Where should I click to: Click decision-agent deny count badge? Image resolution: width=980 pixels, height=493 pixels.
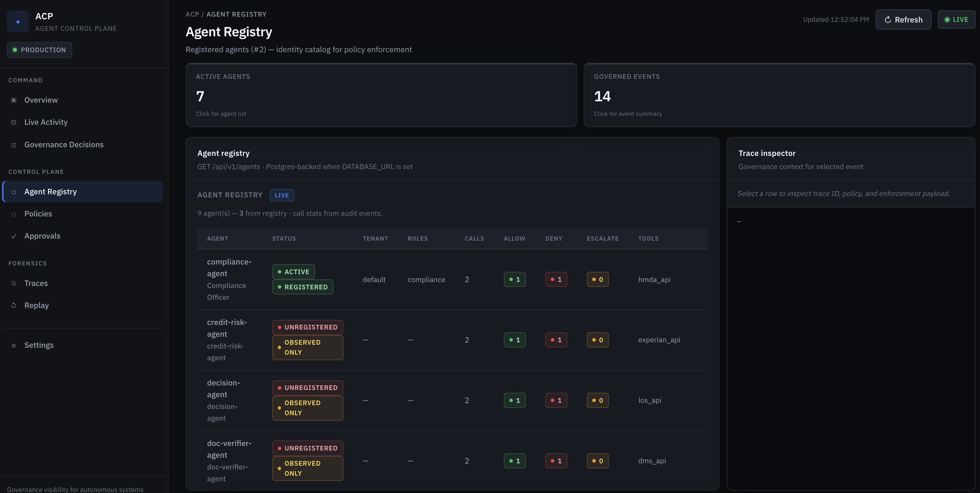(556, 400)
